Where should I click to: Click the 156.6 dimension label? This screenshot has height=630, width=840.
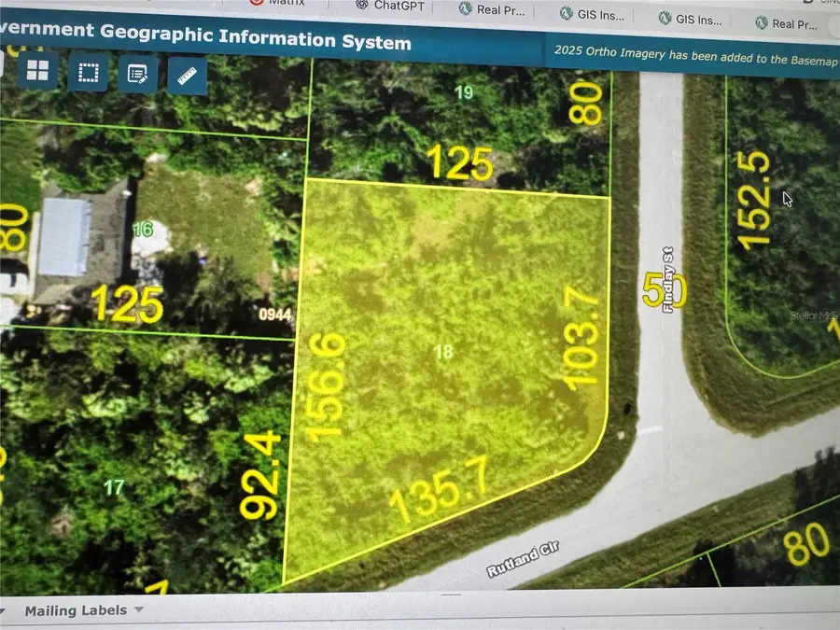(327, 388)
